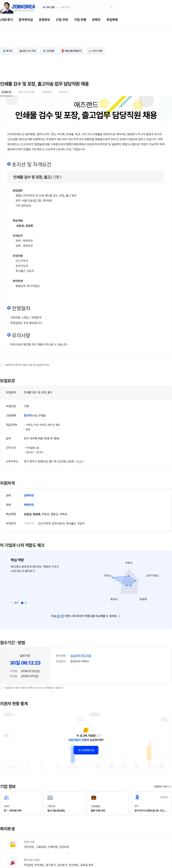
Task: Click the chevron after 비교해볼 수 있어요
Action: pyautogui.click(x=120, y=616)
